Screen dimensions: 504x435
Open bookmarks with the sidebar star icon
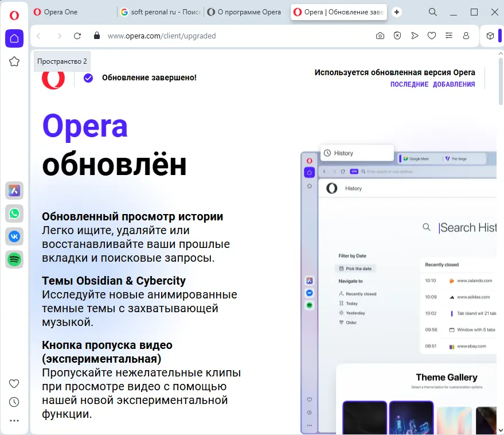click(x=14, y=61)
